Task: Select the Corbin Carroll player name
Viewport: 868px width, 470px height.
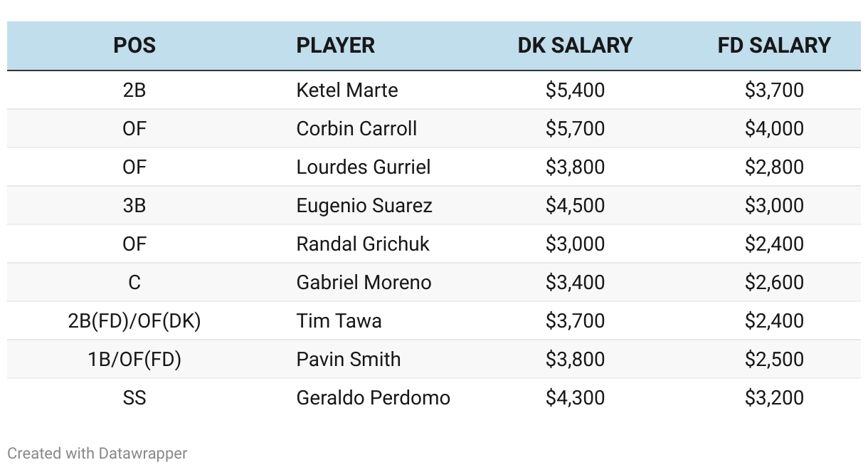Action: tap(356, 129)
